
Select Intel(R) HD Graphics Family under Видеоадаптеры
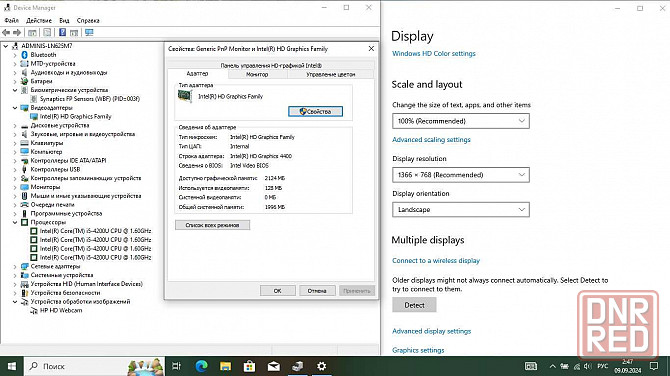pos(75,116)
